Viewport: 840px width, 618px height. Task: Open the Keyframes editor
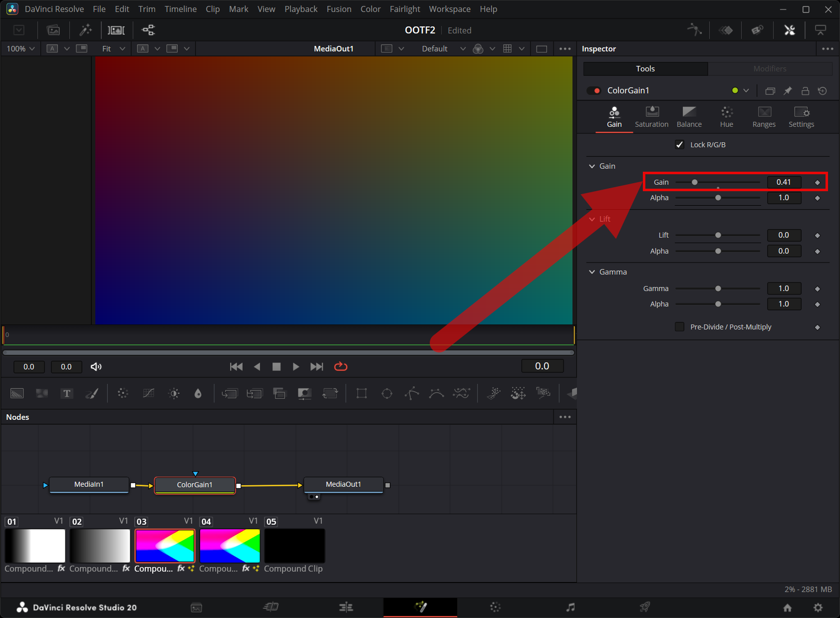726,30
